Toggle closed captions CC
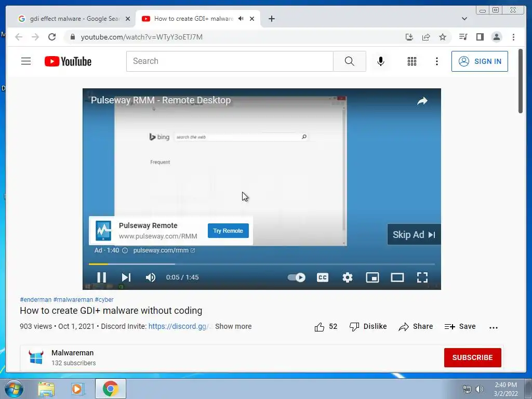Screen dimensions: 532x399 (322, 277)
